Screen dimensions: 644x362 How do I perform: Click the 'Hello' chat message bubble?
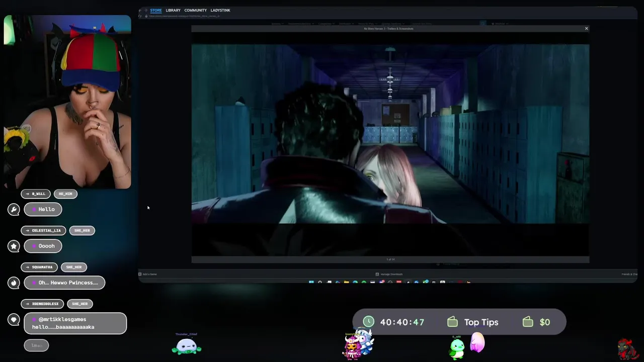click(43, 209)
